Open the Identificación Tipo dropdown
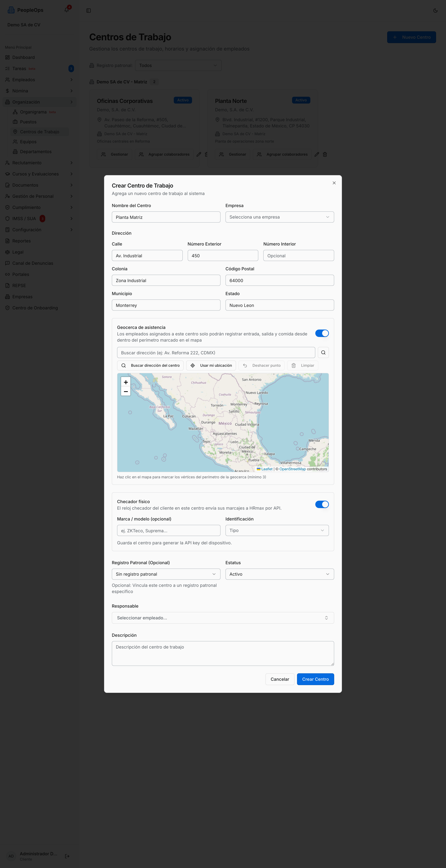 click(x=277, y=530)
